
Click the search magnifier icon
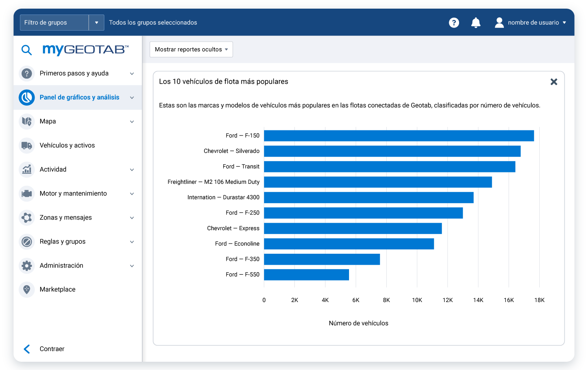26,50
